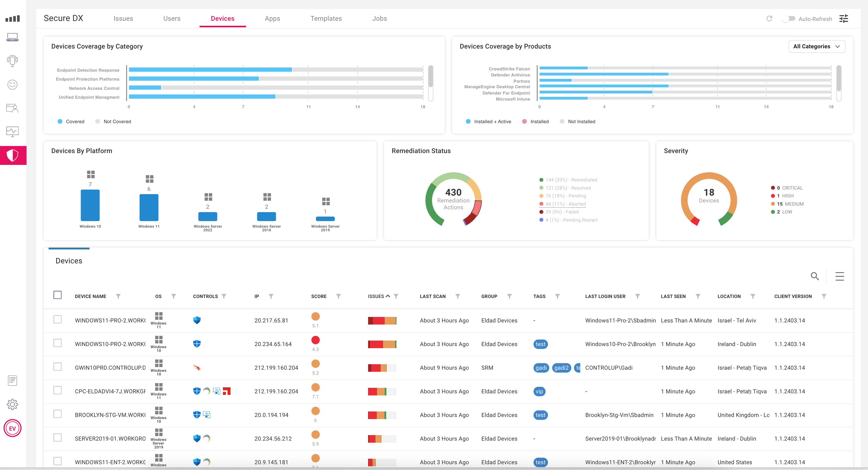Click the Windows 10 platform bar

(x=90, y=205)
